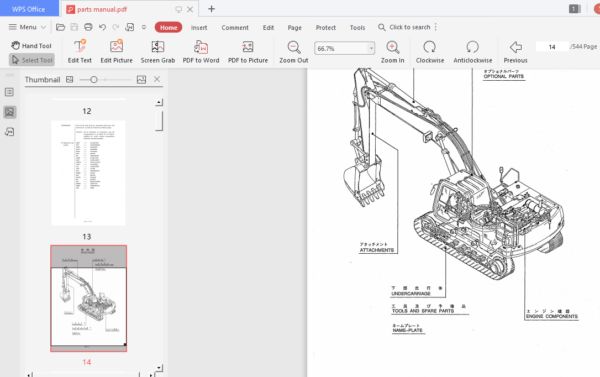Open the Protect ribbon tab
Screen dimensions: 600x377
326,28
